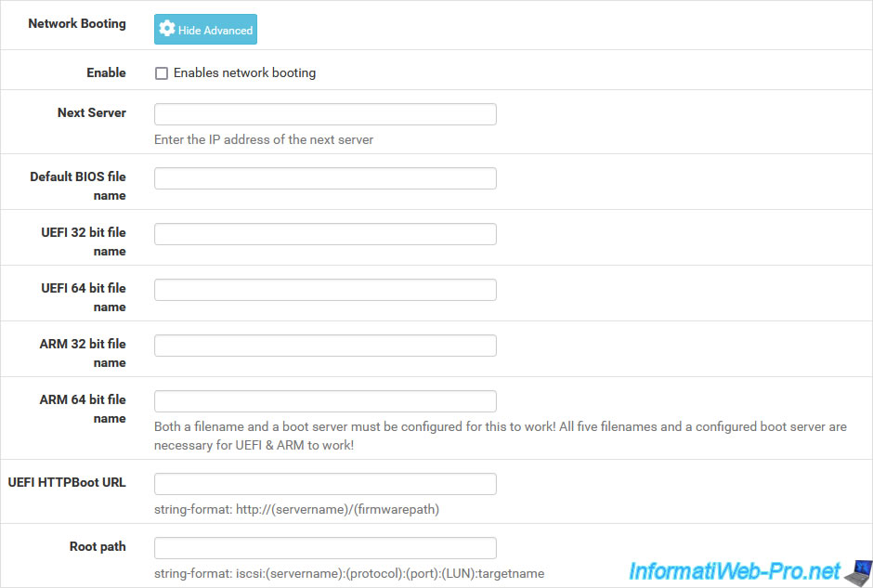Focus the Next Server IP address field

click(x=325, y=114)
